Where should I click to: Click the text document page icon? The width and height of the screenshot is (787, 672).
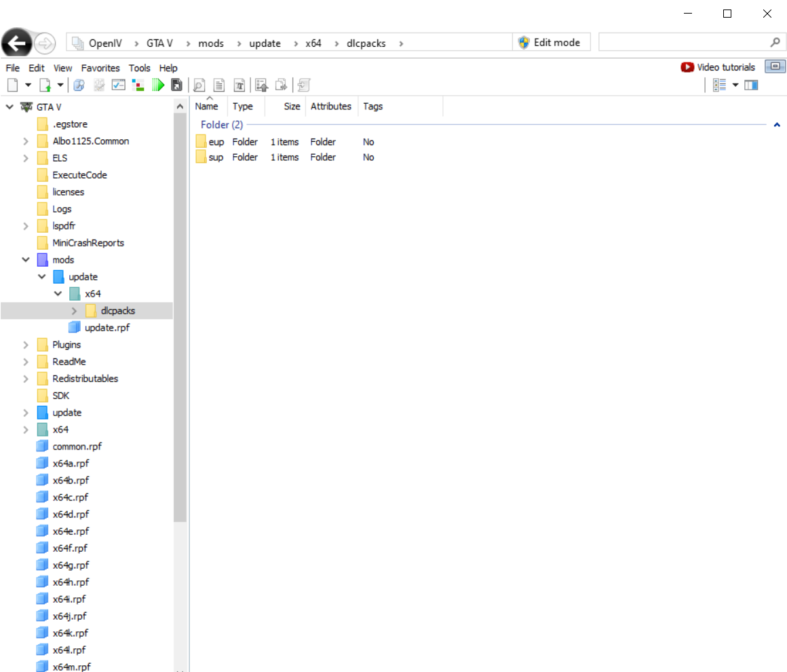(x=219, y=85)
